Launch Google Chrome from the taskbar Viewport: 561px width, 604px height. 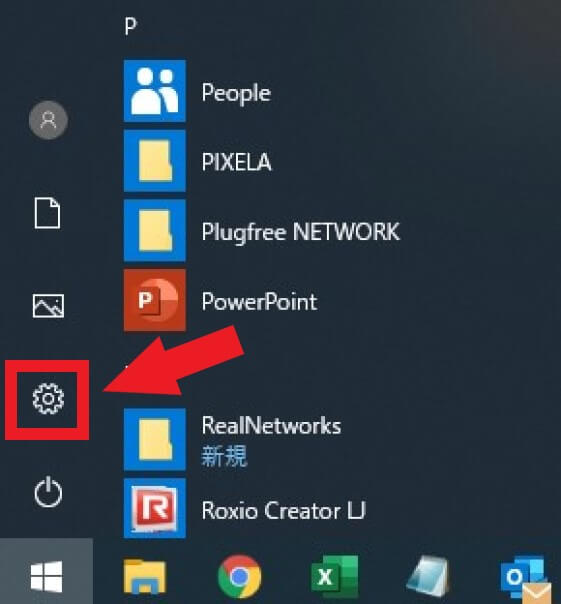(239, 577)
